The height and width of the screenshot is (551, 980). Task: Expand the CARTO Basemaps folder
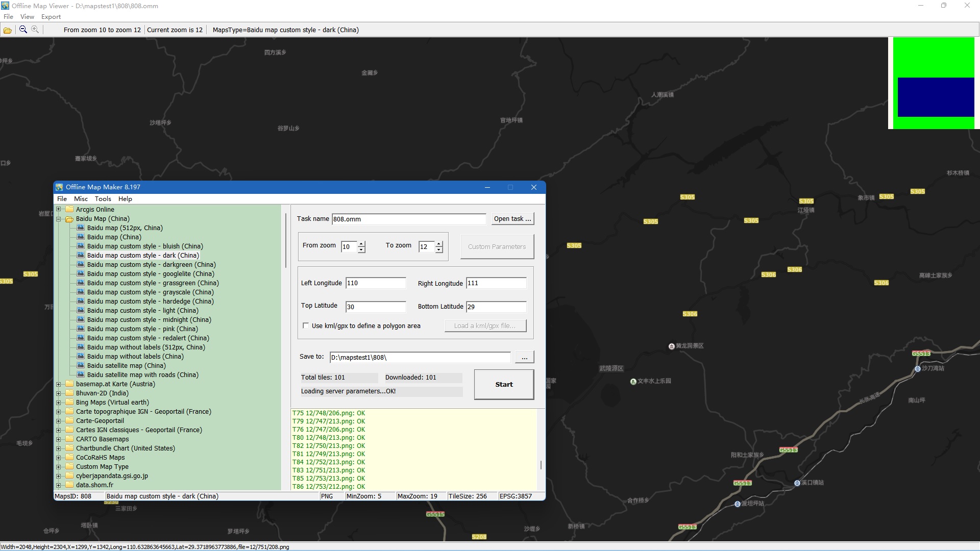pyautogui.click(x=59, y=439)
